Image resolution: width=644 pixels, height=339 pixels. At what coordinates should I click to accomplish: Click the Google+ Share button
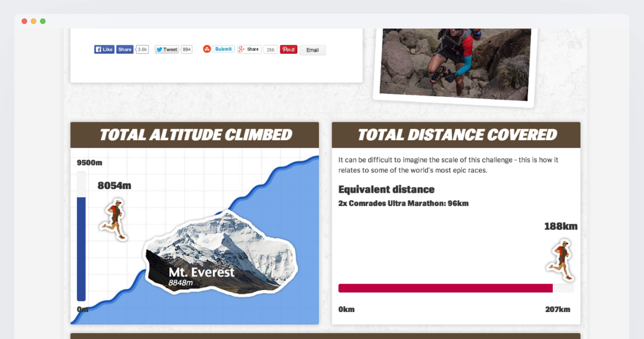point(249,49)
